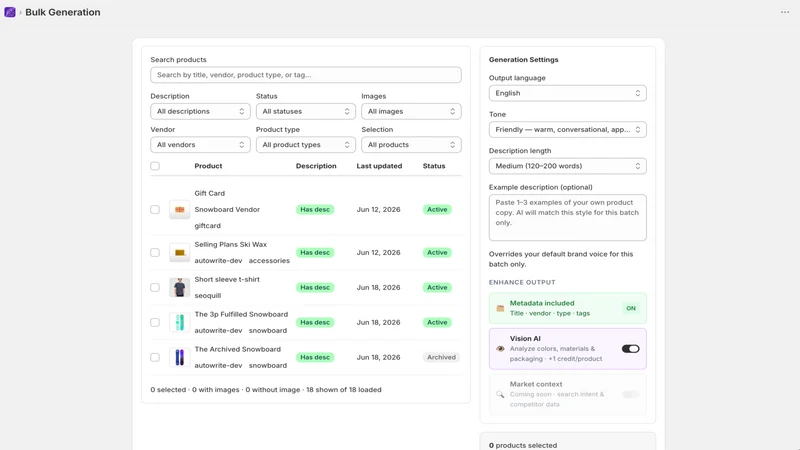The width and height of the screenshot is (800, 450).
Task: Click the Description column header
Action: [316, 166]
